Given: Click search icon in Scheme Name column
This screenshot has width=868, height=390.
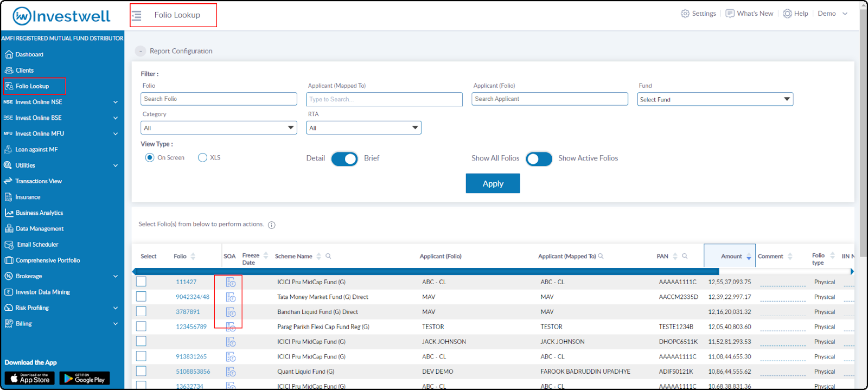Looking at the screenshot, I should [328, 256].
